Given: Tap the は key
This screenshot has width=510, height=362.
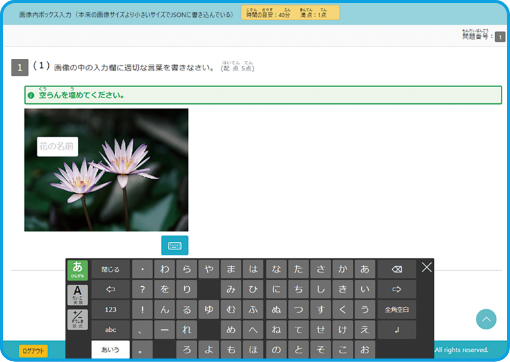Looking at the screenshot, I should 253,269.
